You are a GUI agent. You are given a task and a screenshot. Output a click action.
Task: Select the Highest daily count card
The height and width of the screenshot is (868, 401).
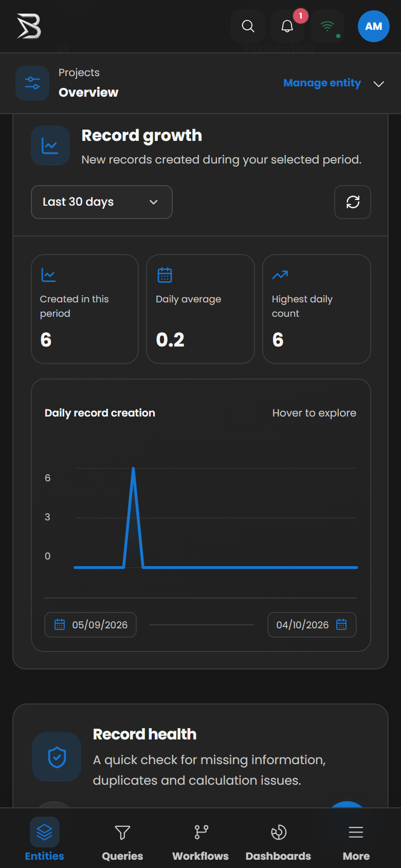tap(317, 309)
